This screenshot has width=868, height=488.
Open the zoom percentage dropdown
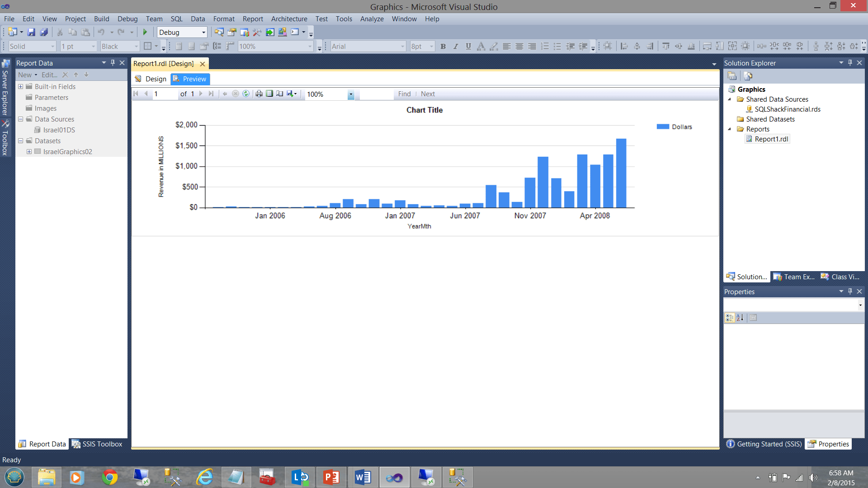351,94
